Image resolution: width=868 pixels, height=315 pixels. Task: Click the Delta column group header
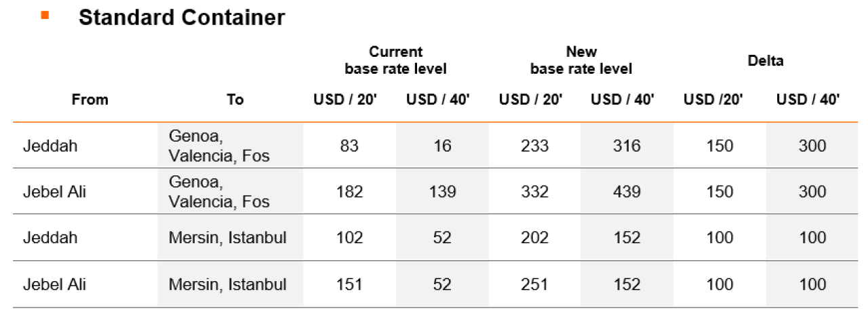click(x=766, y=61)
